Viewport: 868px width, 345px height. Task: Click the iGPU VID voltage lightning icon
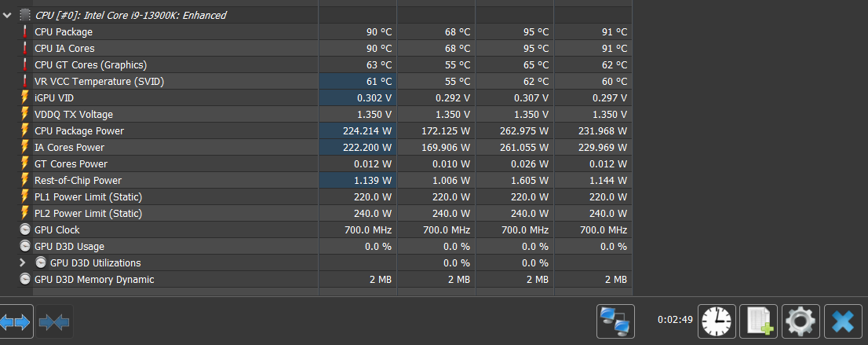tap(25, 98)
